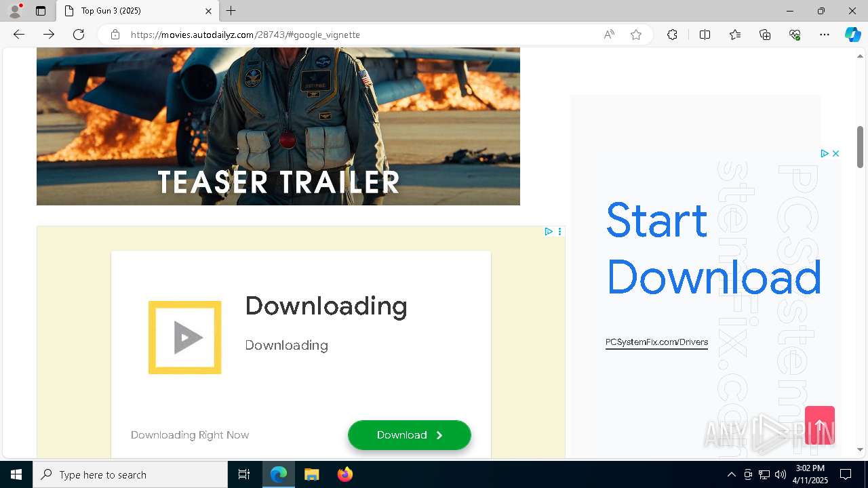Click the Downloading ad headline
Screen dimensions: 868x488
(x=326, y=306)
